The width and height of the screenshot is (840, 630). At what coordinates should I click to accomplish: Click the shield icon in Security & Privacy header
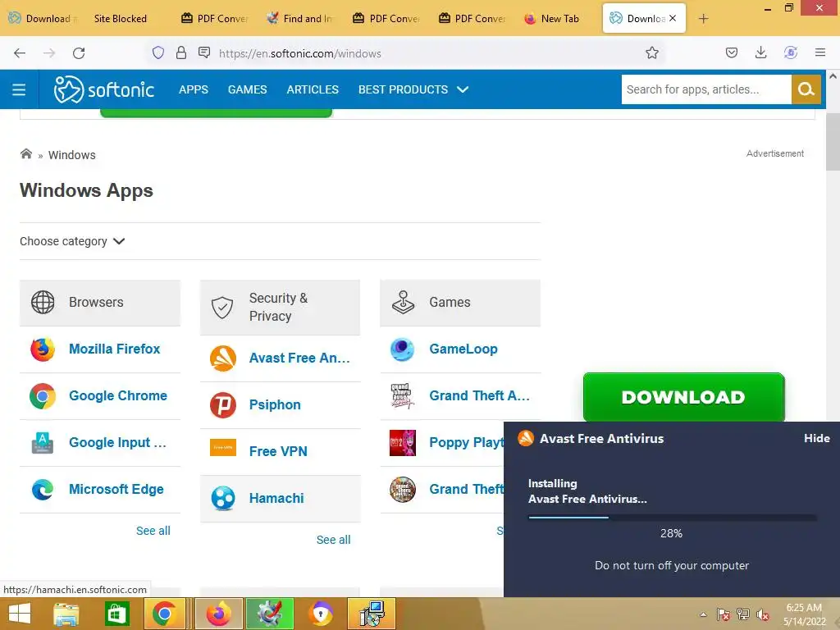pos(222,308)
